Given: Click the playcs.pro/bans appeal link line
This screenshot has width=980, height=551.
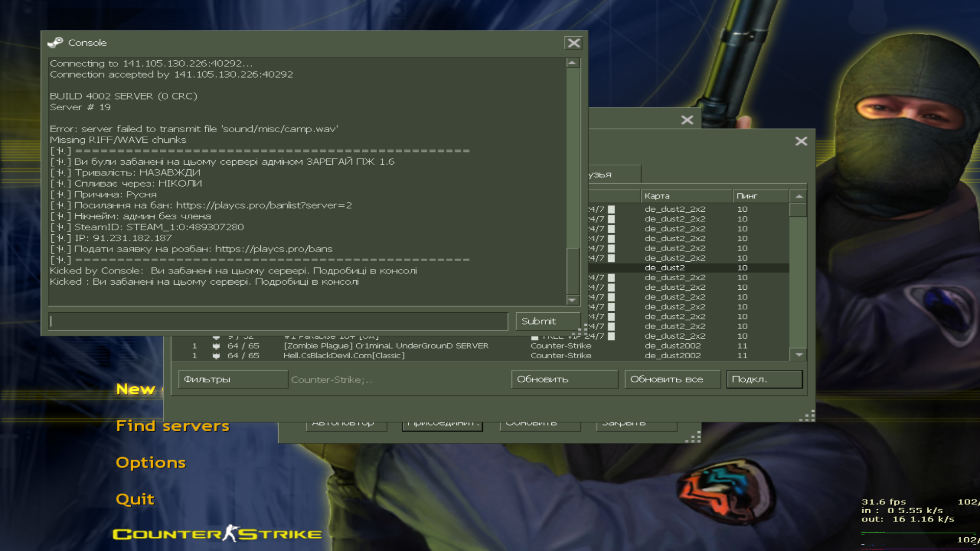Looking at the screenshot, I should click(x=191, y=249).
